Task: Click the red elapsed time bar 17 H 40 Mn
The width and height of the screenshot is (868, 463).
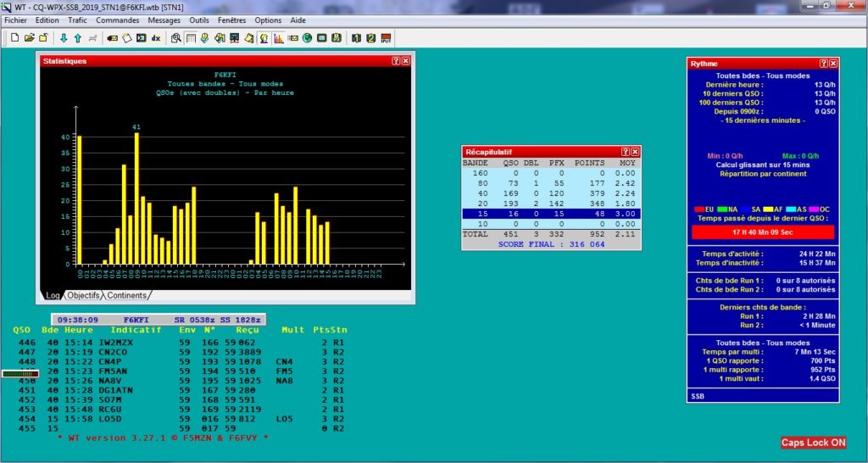Action: click(x=763, y=232)
